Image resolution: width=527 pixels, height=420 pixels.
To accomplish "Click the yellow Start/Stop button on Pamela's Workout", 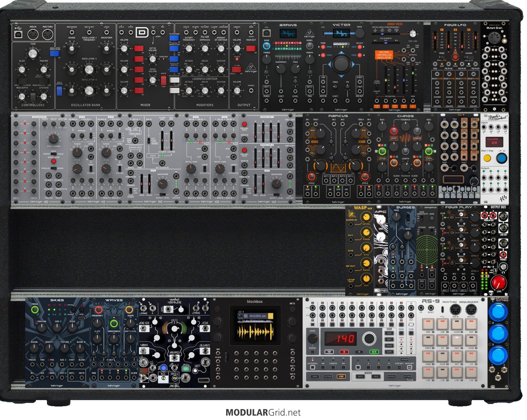I will tap(487, 158).
